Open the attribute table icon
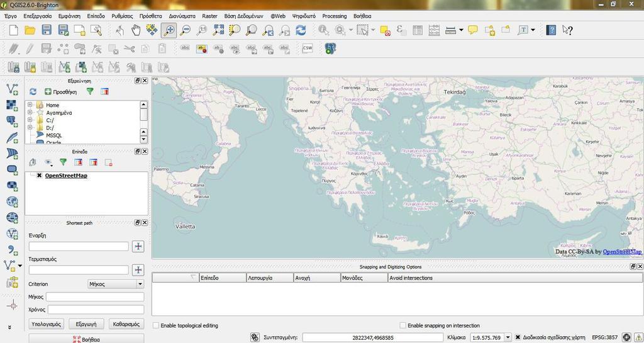The image size is (644, 343). [418, 30]
